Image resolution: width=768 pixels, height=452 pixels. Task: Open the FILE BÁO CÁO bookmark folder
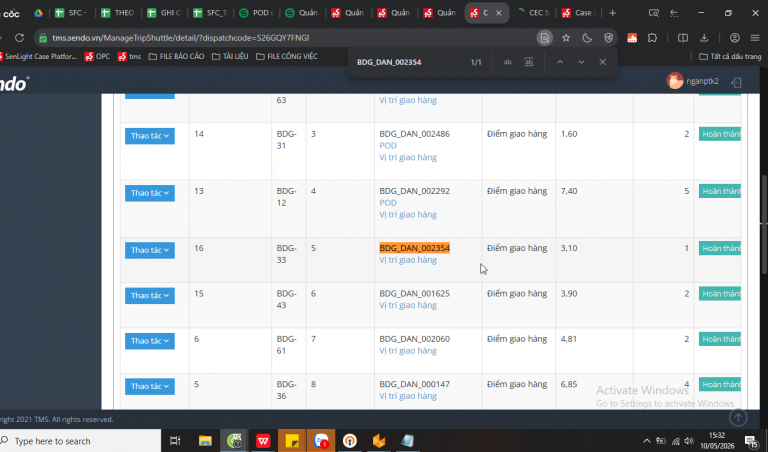[176, 56]
